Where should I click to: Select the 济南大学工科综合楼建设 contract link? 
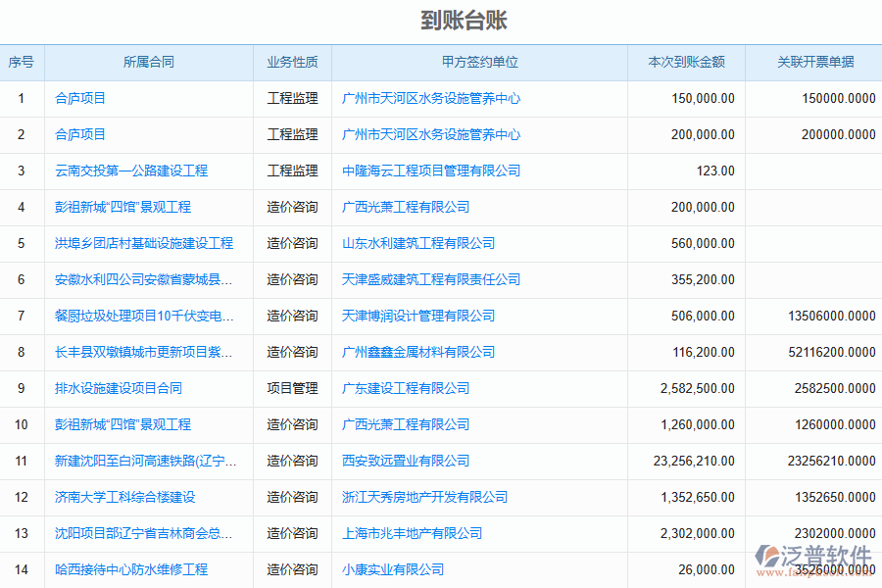125,497
